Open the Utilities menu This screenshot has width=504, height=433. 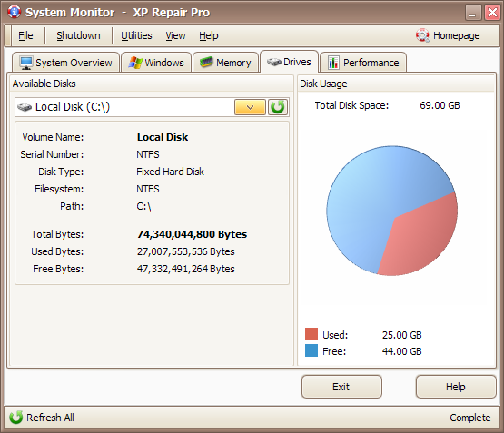[136, 35]
